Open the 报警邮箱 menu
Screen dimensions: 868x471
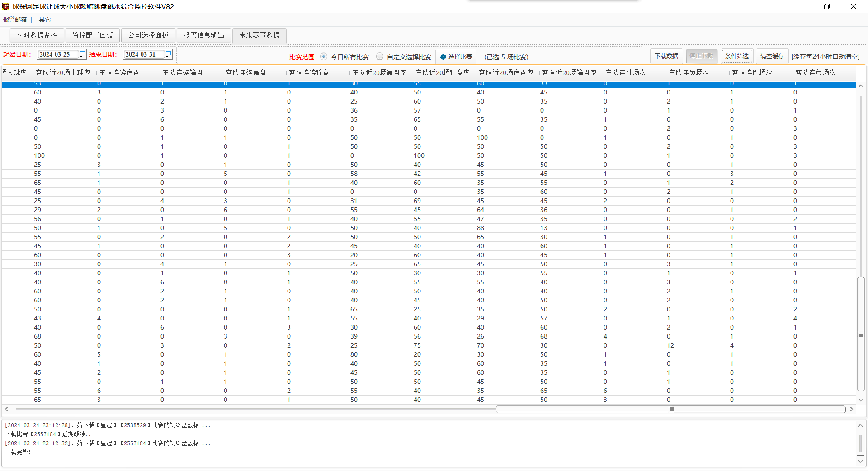pos(15,19)
